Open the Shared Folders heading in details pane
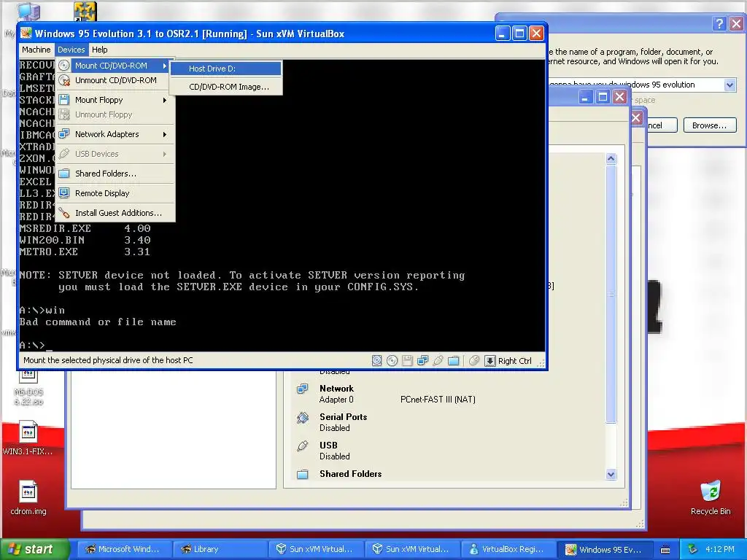This screenshot has height=560, width=747. (351, 474)
